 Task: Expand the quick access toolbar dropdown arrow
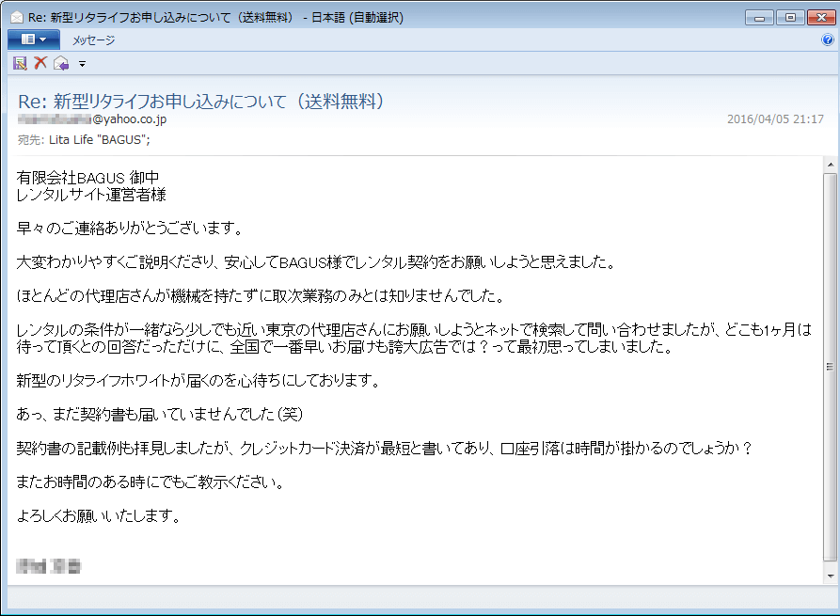pos(82,64)
